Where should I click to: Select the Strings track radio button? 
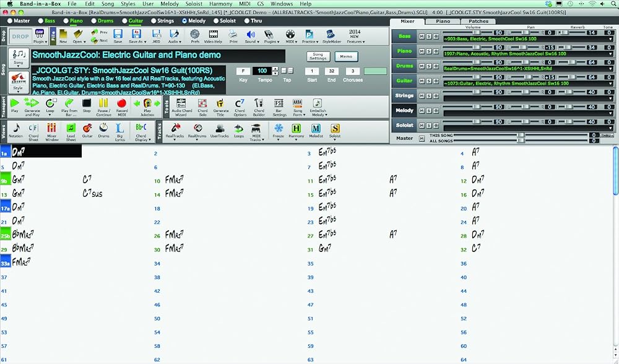click(154, 21)
